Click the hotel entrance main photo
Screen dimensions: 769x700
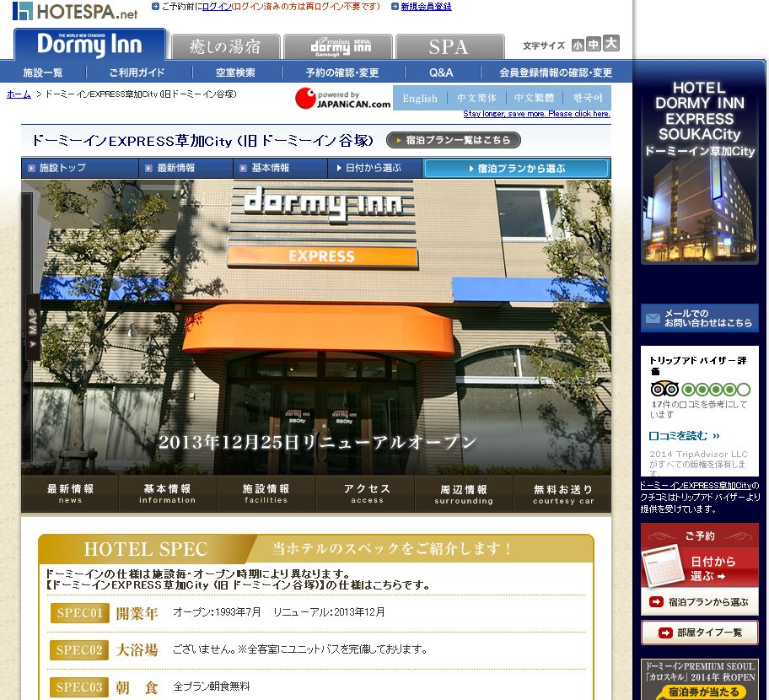(x=316, y=326)
